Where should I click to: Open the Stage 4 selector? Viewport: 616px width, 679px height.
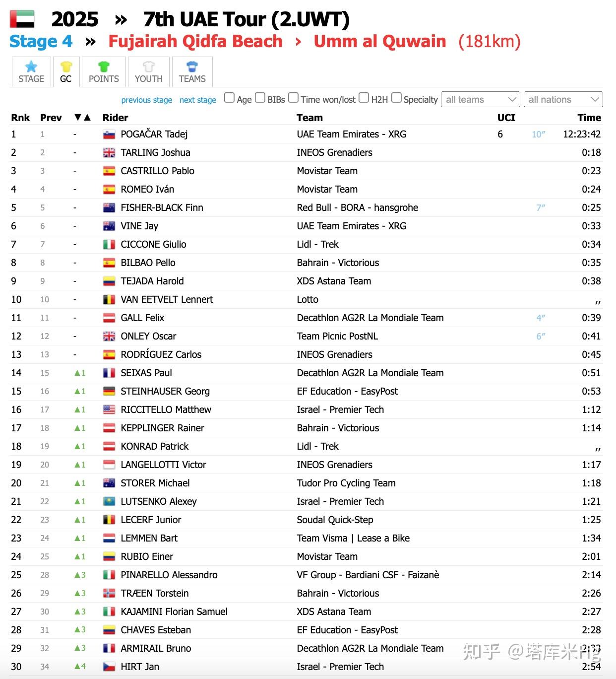pyautogui.click(x=41, y=42)
